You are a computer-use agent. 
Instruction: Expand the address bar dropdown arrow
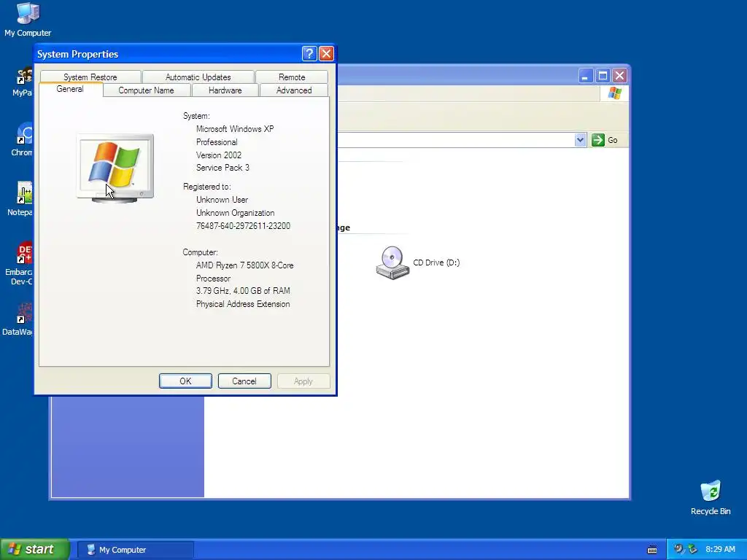tap(580, 140)
